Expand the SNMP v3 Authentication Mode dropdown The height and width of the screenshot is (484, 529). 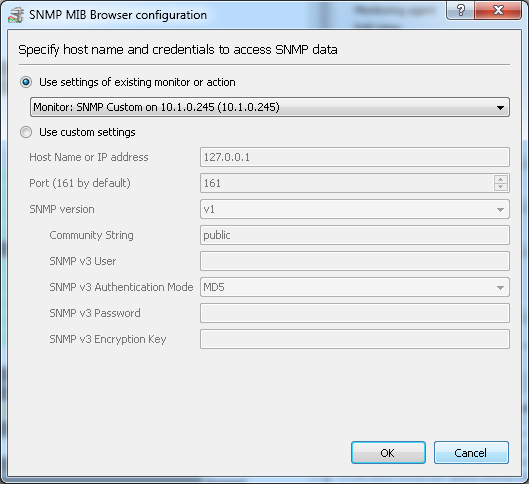coord(355,287)
